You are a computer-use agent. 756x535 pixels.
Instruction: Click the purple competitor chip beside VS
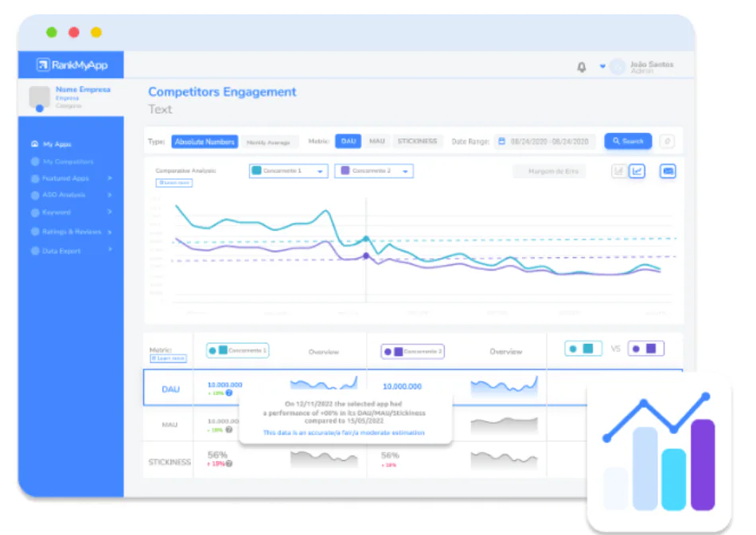pos(645,348)
